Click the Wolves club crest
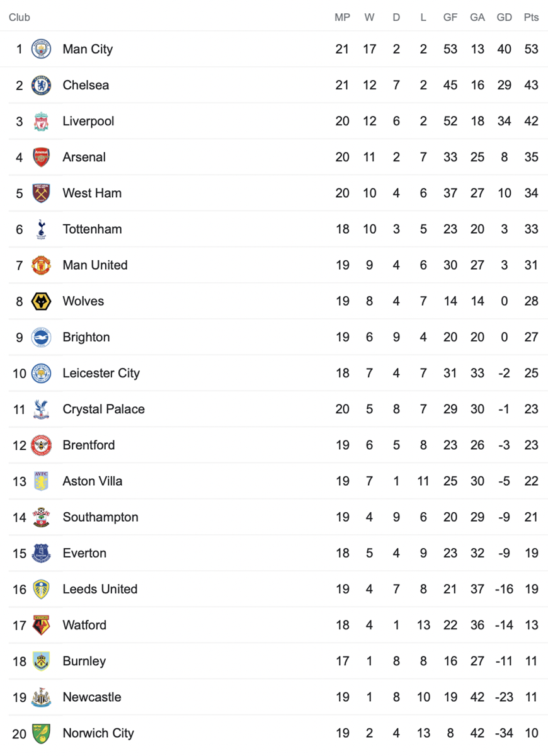Screen dimensions: 548x756 click(x=41, y=301)
